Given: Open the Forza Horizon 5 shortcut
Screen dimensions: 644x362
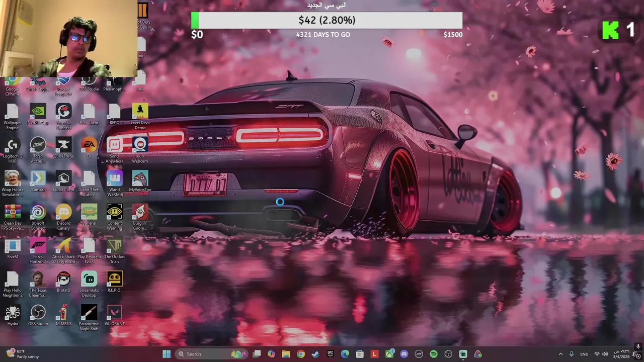Looking at the screenshot, I should 38,251.
